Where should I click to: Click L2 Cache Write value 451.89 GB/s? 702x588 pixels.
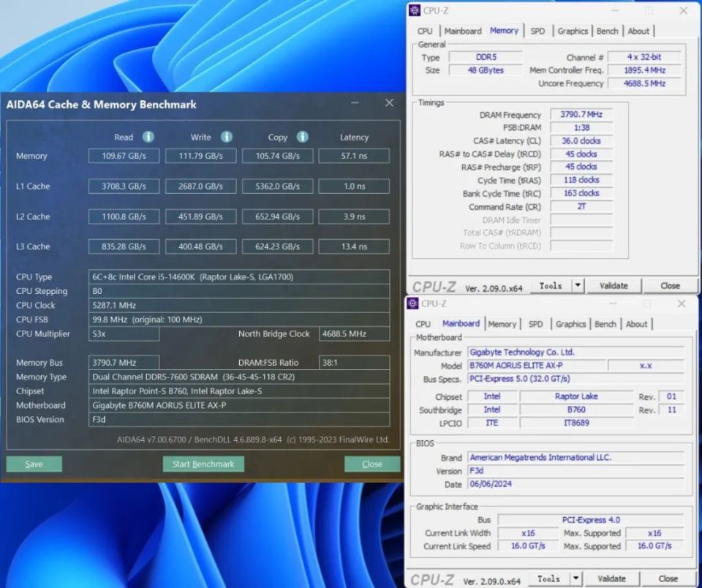(200, 216)
